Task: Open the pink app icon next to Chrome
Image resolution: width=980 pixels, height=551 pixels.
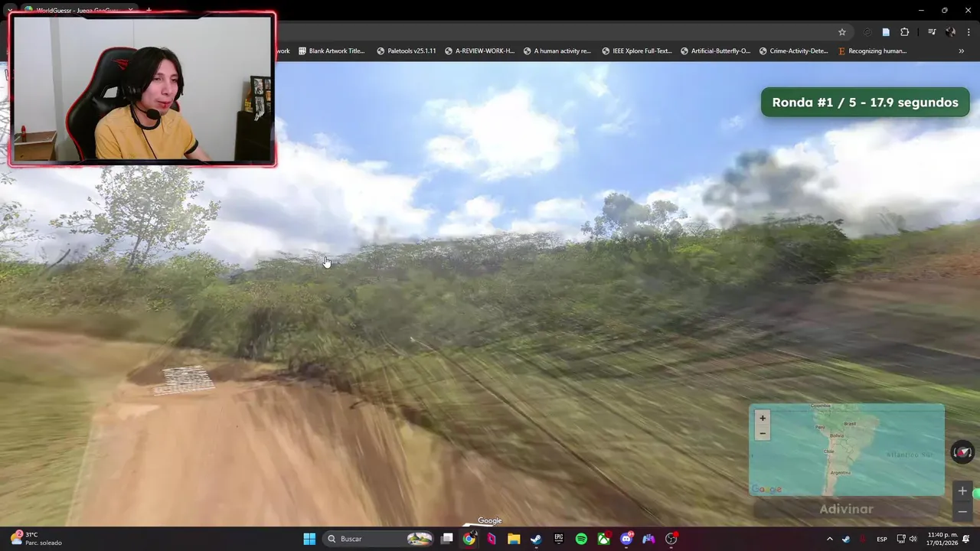Action: pyautogui.click(x=492, y=539)
